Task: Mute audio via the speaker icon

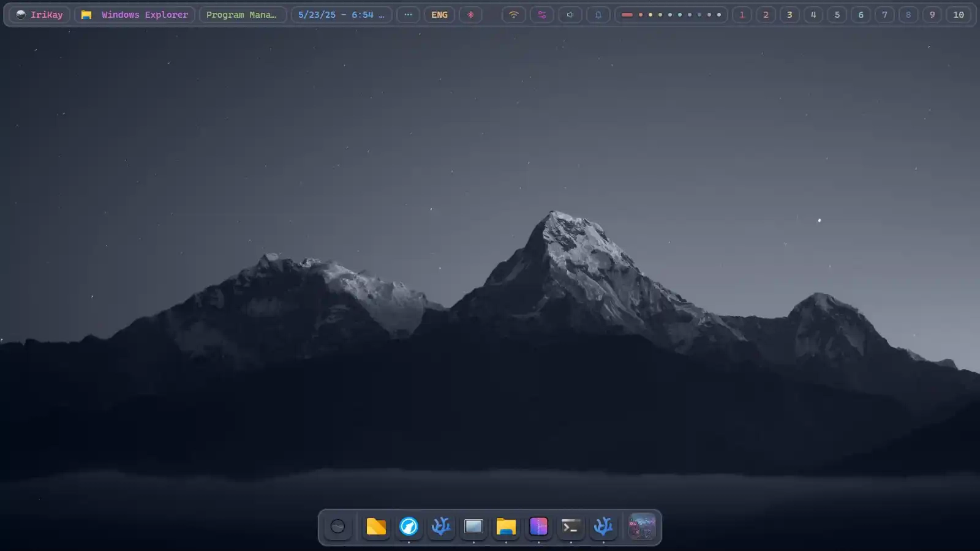Action: pos(570,14)
